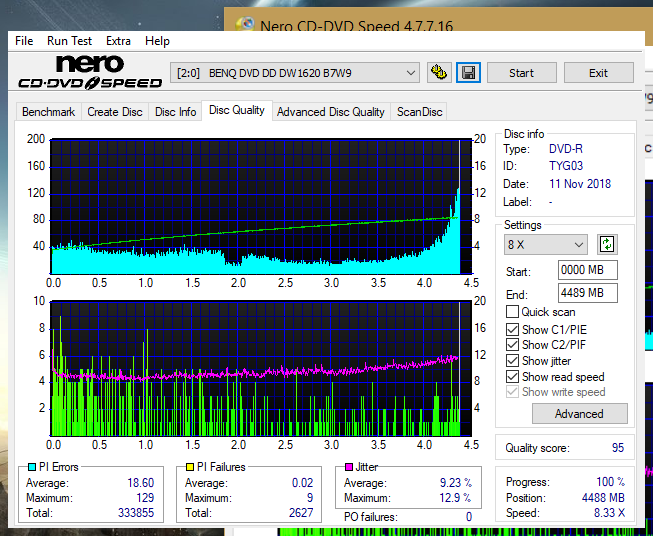This screenshot has width=653, height=536.
Task: Click the Nero CD-DVD Speed 4.7.7.16 title
Action: [x=356, y=26]
